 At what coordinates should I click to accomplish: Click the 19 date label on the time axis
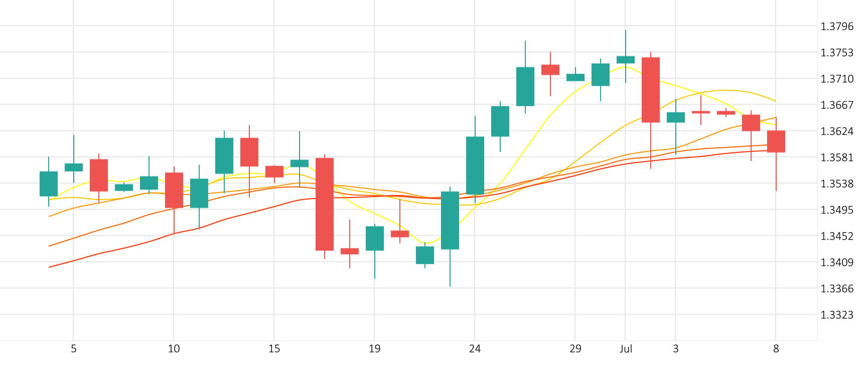374,349
